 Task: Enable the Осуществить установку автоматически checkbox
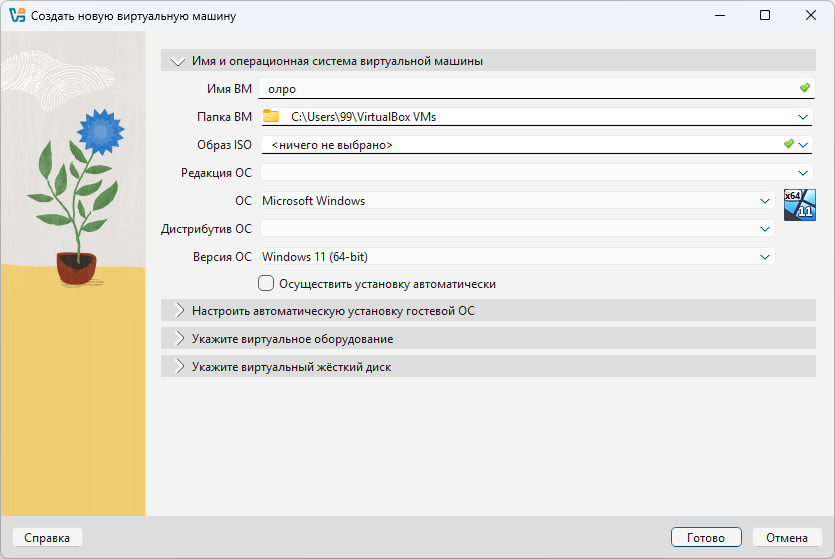pyautogui.click(x=266, y=284)
